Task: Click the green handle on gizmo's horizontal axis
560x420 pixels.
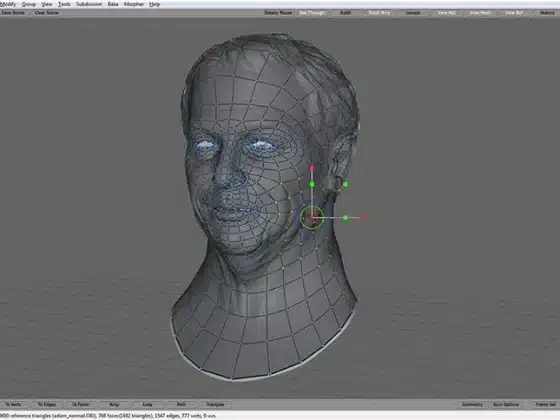Action: pyautogui.click(x=345, y=218)
